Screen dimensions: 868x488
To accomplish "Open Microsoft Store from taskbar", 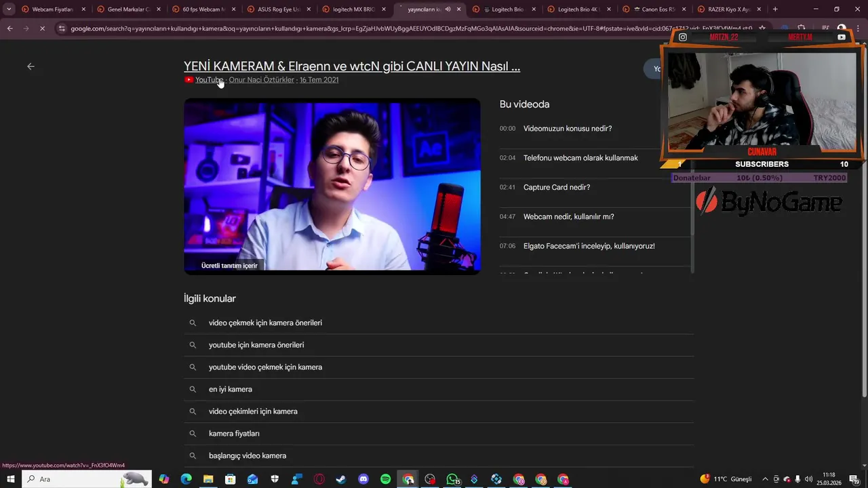I will (231, 479).
